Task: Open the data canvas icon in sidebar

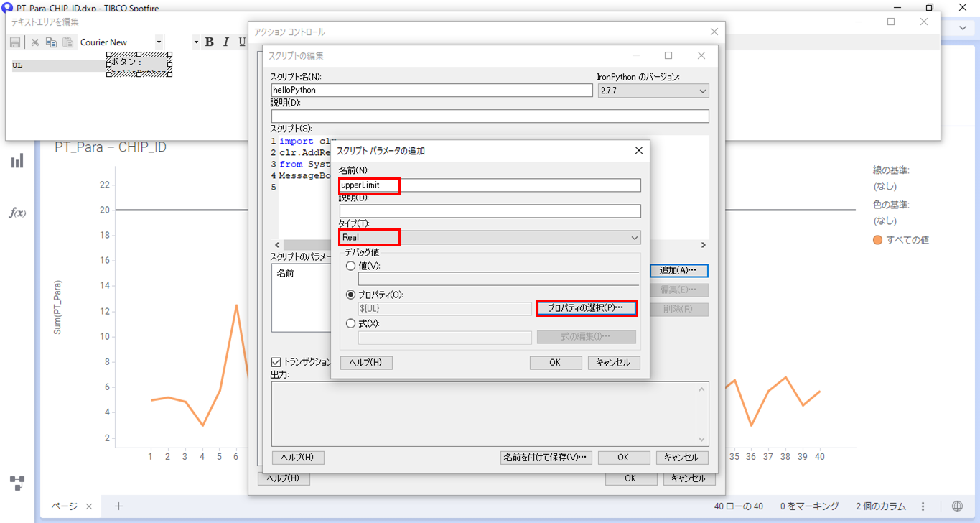Action: pyautogui.click(x=17, y=482)
